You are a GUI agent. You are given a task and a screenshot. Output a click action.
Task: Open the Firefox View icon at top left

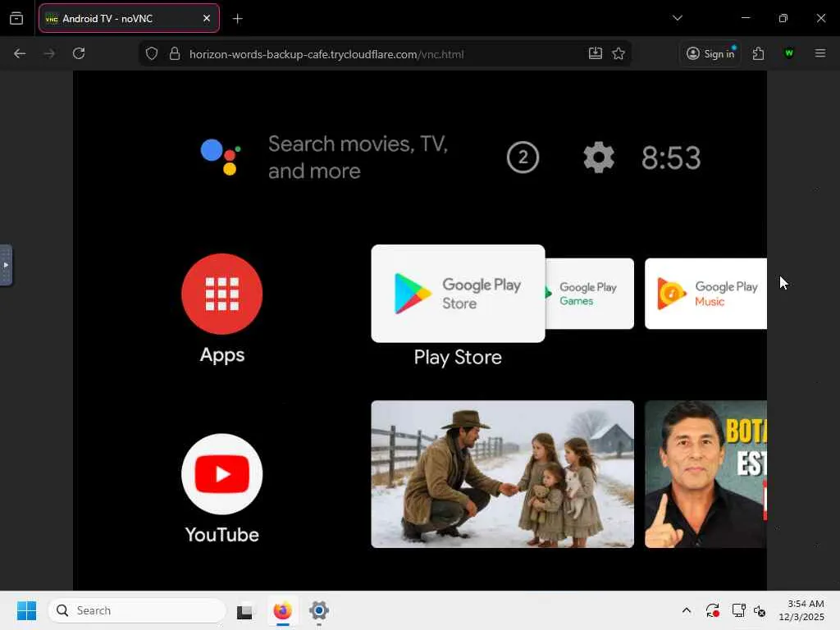click(16, 18)
